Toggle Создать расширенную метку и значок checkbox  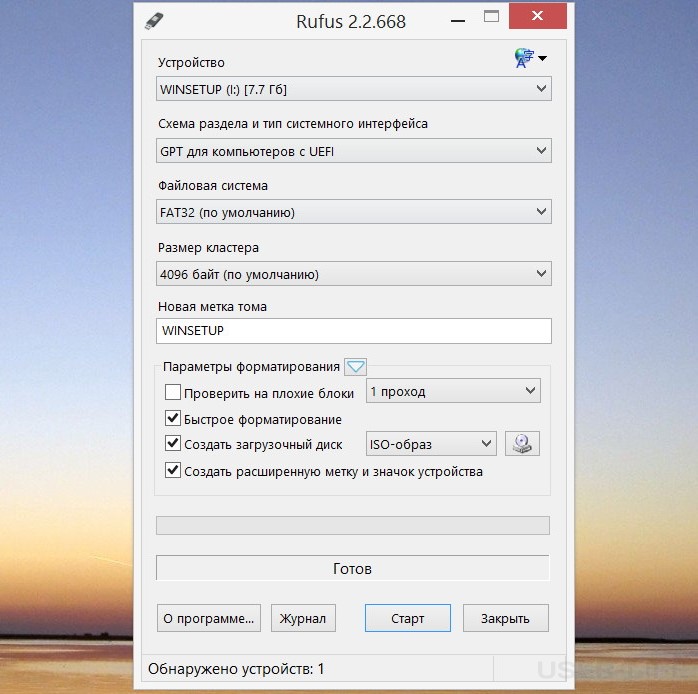[x=173, y=471]
